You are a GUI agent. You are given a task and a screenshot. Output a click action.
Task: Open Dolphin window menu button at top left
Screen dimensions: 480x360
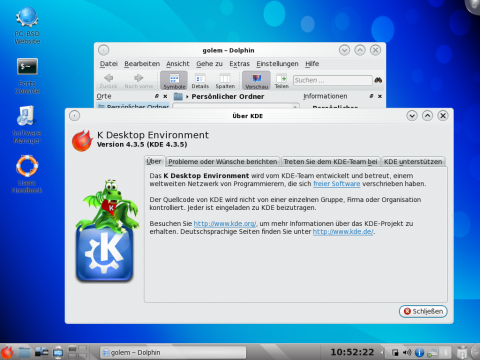tap(104, 50)
